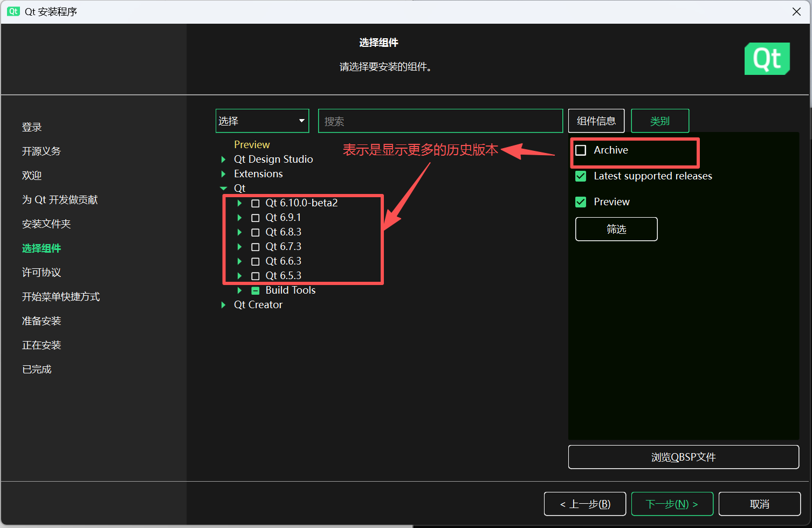The width and height of the screenshot is (812, 528).
Task: Expand the Qt Design Studio node
Action: 223,159
